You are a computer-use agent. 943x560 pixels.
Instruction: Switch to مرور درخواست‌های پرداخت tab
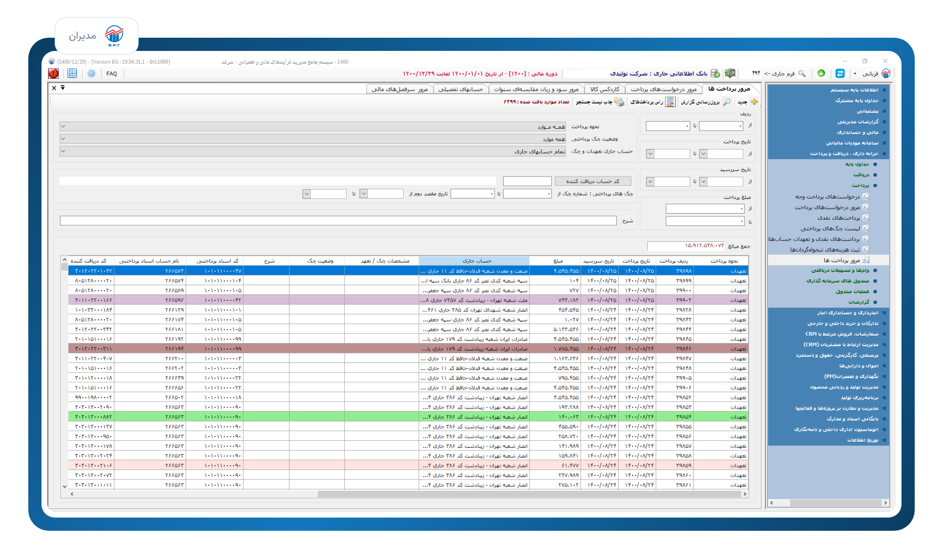(663, 89)
